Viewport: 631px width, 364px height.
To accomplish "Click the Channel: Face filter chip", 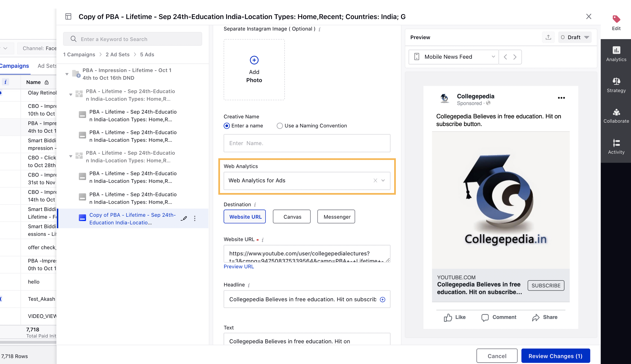I will click(x=37, y=48).
